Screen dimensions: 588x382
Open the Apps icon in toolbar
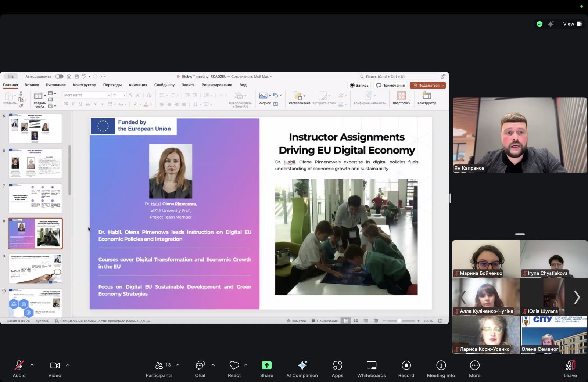click(337, 369)
